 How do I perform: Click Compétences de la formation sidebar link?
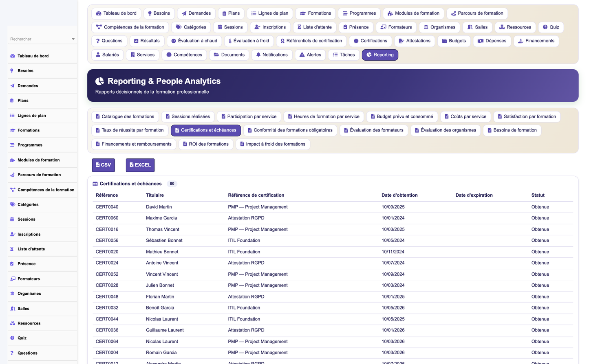[x=46, y=190]
